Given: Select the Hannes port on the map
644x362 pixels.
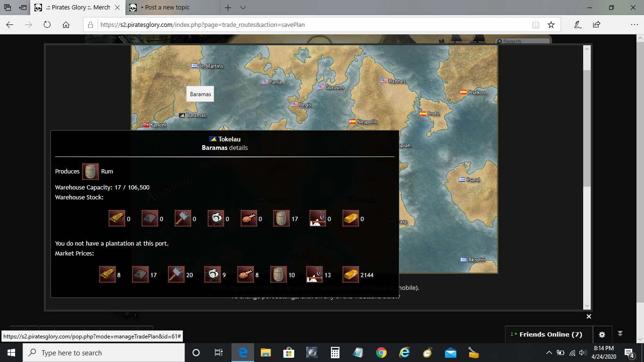Looking at the screenshot, I should coord(393,81).
